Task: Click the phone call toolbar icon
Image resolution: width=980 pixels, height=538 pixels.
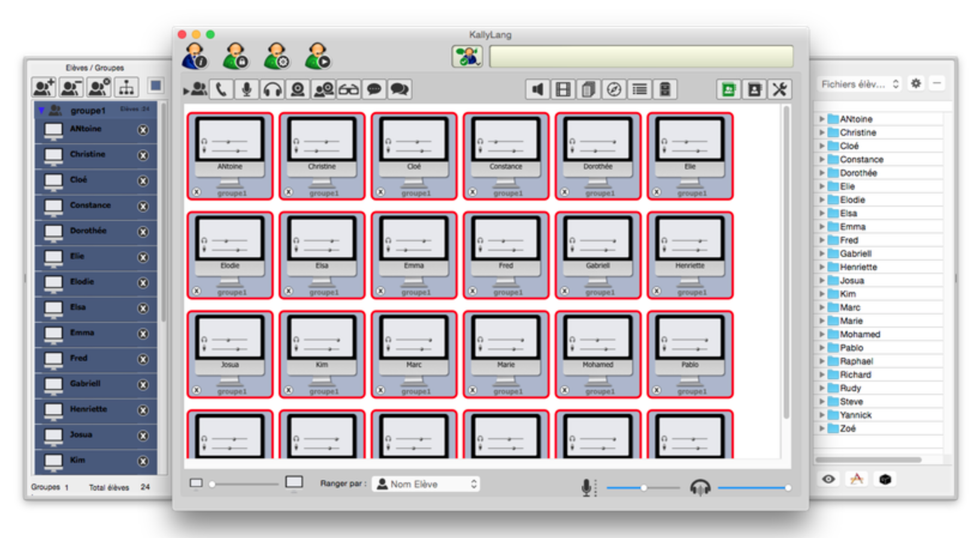Action: (x=221, y=90)
